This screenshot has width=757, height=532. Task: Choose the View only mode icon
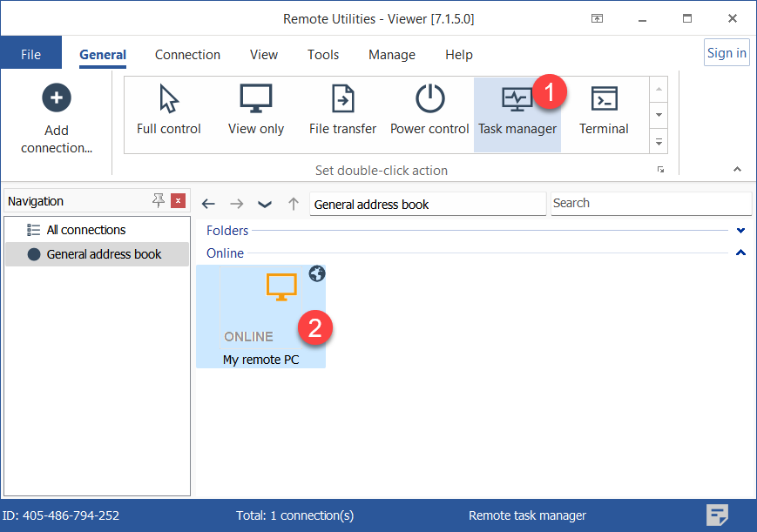pos(256,99)
